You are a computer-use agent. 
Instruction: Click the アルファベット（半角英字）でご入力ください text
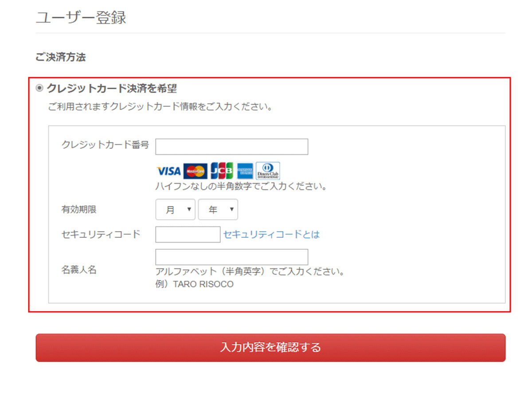coord(250,271)
